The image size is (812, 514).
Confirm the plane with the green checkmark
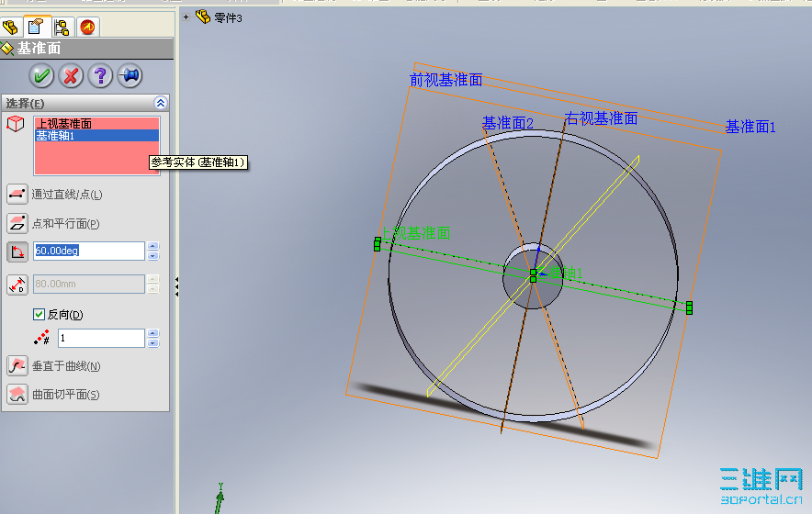click(41, 76)
